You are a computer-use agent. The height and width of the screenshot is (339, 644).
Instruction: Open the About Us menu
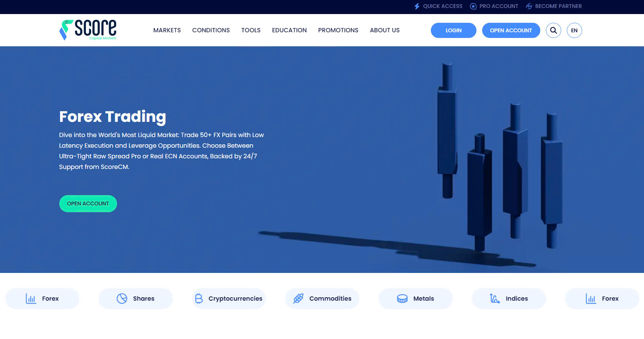(385, 30)
